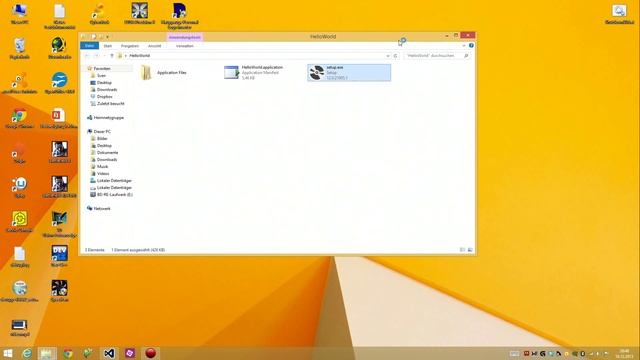Open Zuletzt besucht in the navigation pane
640x360 pixels.
(x=111, y=104)
